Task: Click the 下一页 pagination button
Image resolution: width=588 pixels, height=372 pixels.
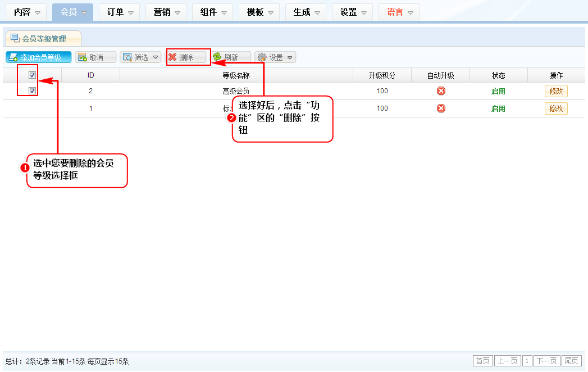Action: [x=546, y=361]
